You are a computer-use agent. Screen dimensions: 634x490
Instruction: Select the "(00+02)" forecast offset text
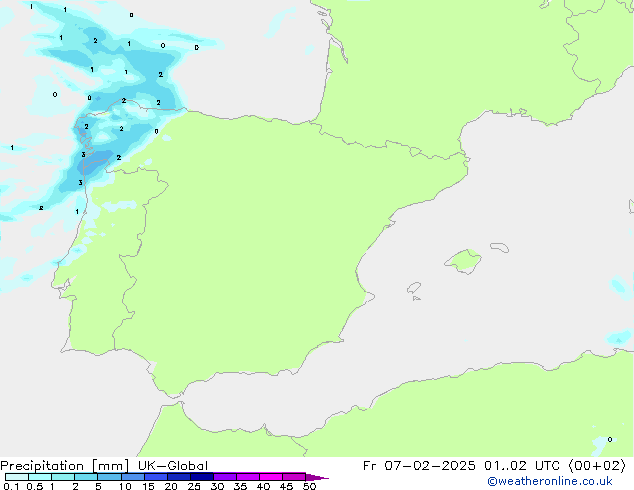point(597,466)
